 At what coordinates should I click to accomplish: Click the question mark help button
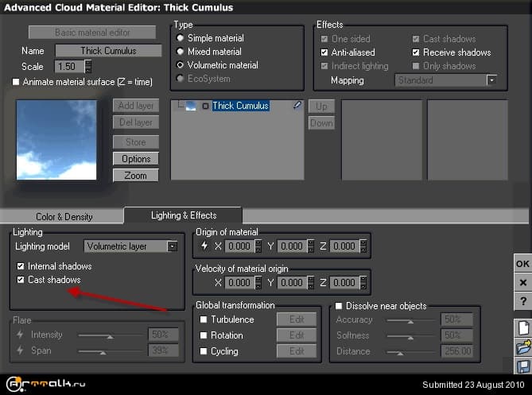(522, 301)
